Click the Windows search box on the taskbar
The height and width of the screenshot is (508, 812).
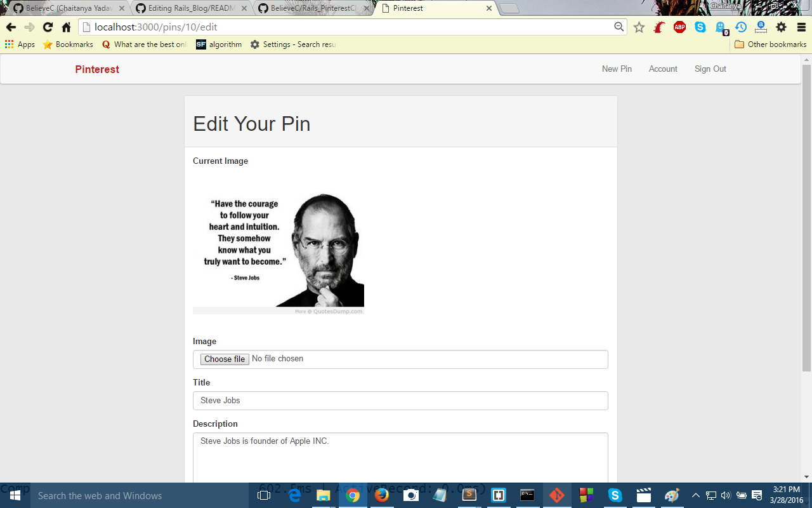140,495
